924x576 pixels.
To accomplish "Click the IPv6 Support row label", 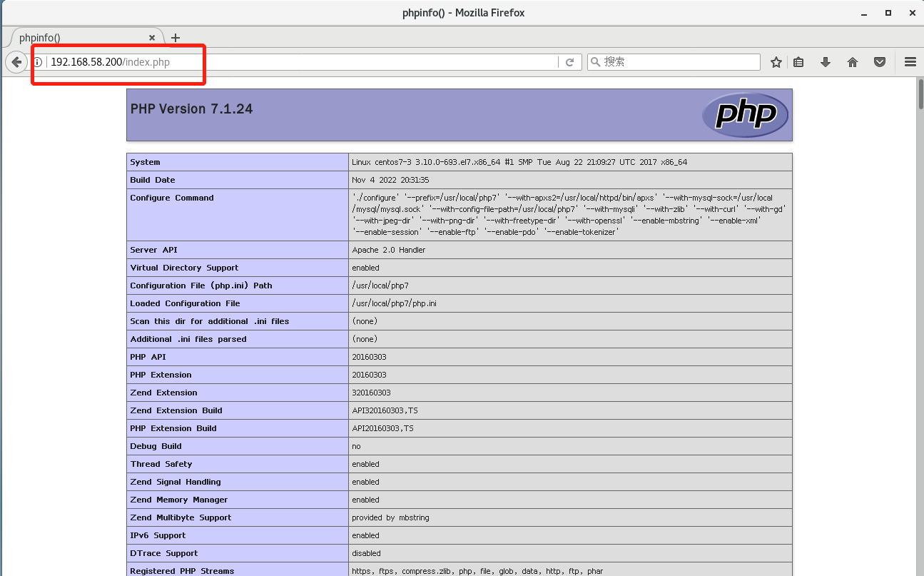I will coord(158,535).
